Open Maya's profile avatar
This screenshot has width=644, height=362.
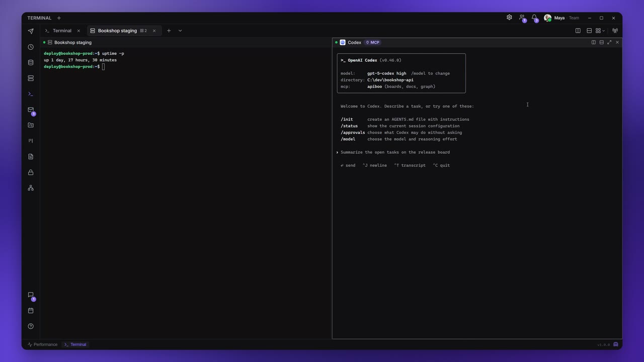tap(547, 18)
